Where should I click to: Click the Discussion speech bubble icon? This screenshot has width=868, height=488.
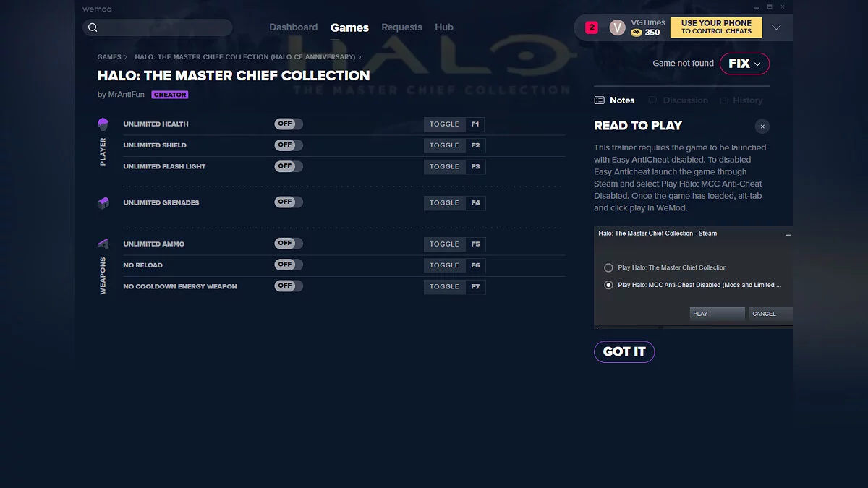(x=652, y=100)
